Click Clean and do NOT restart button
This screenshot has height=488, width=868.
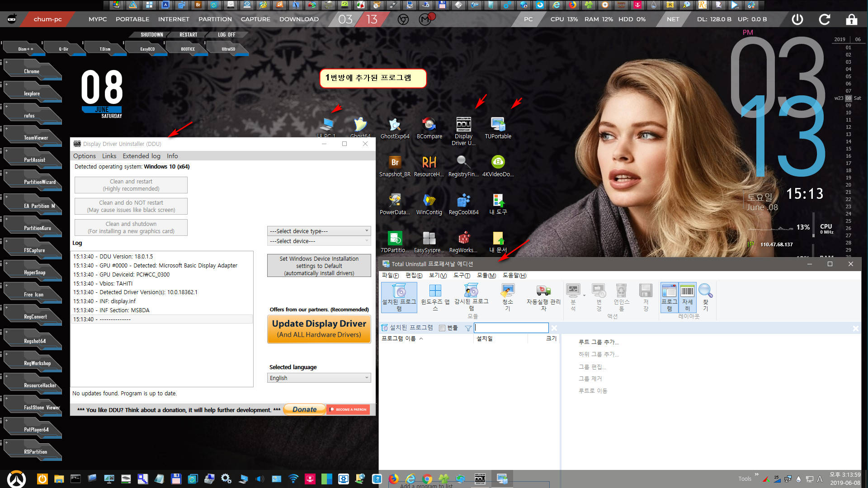(131, 206)
